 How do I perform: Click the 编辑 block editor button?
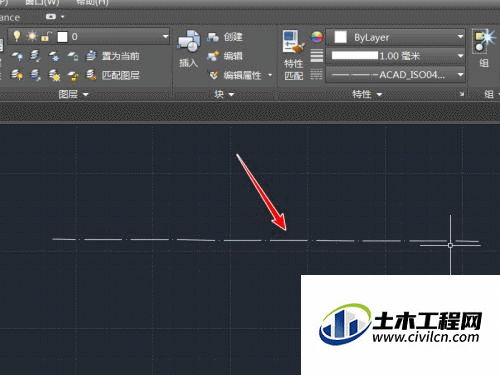(x=225, y=56)
